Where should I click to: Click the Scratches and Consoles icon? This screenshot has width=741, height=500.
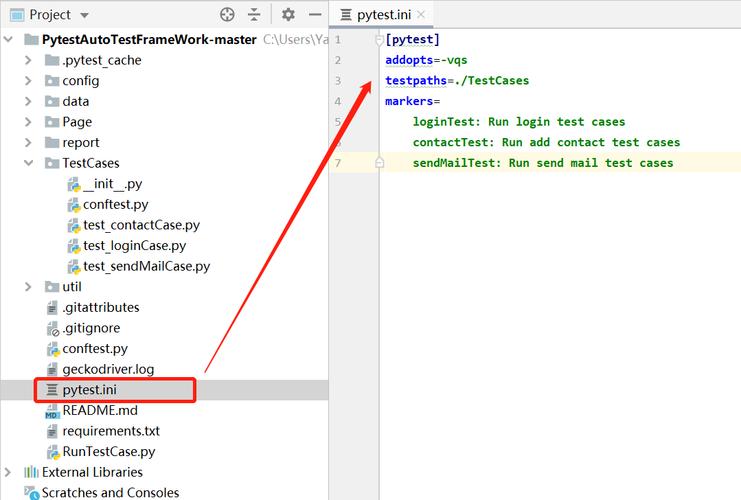click(x=30, y=493)
